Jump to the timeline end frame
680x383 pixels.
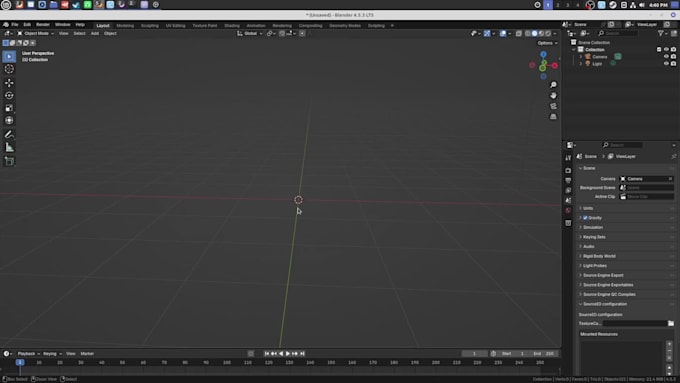pos(302,354)
